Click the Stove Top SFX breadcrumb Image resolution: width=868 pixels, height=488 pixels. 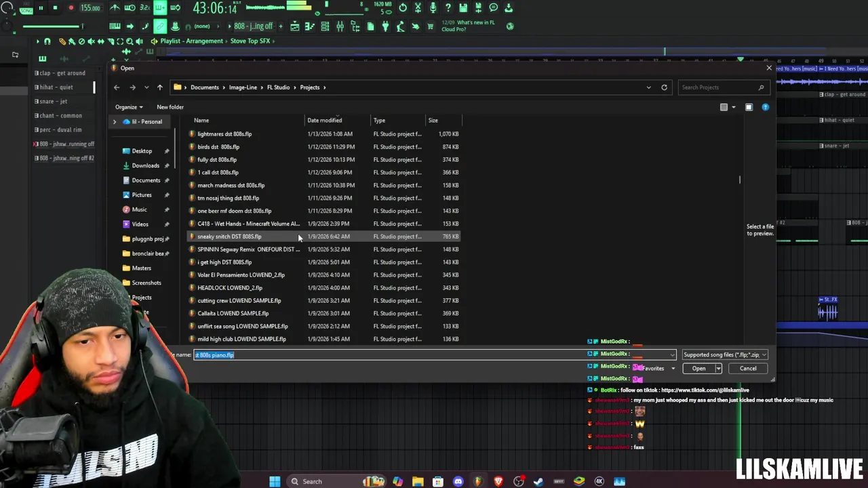(x=250, y=41)
